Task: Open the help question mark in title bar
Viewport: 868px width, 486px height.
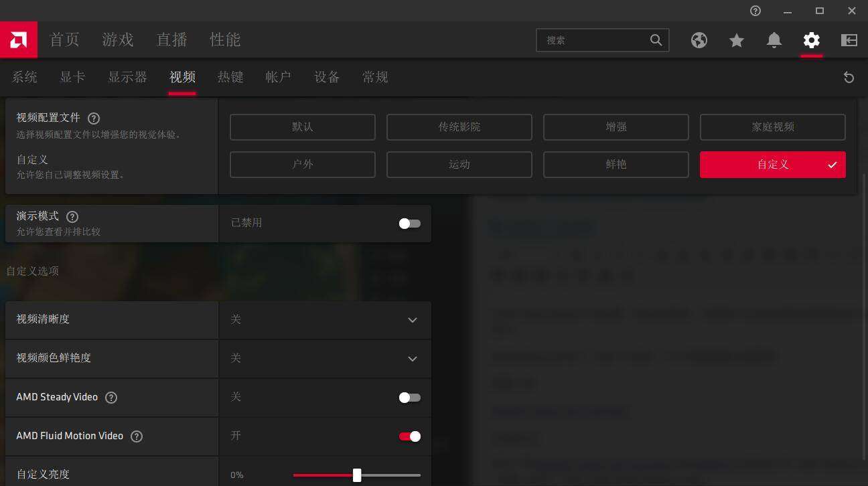Action: click(x=755, y=11)
